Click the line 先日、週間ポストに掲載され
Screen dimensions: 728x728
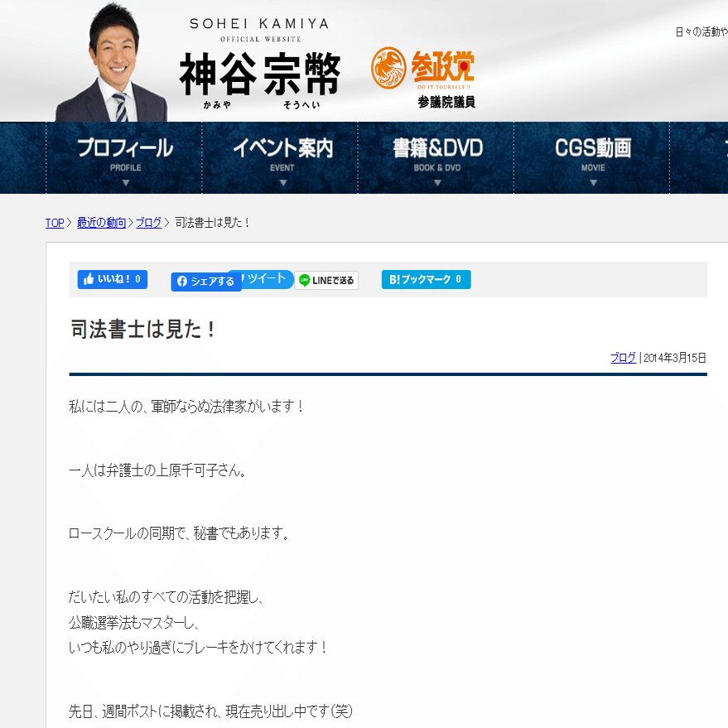click(x=144, y=711)
